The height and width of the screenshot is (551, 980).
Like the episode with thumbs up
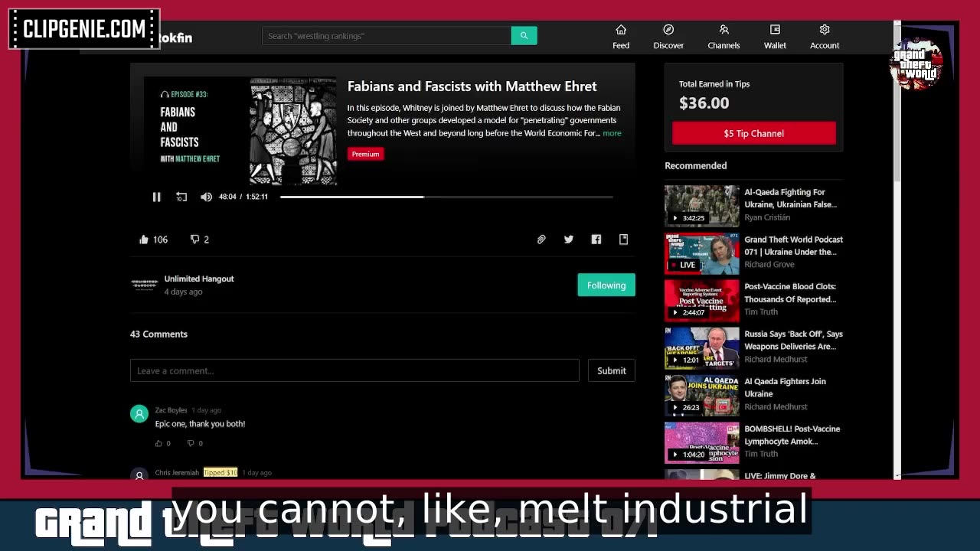click(x=144, y=240)
